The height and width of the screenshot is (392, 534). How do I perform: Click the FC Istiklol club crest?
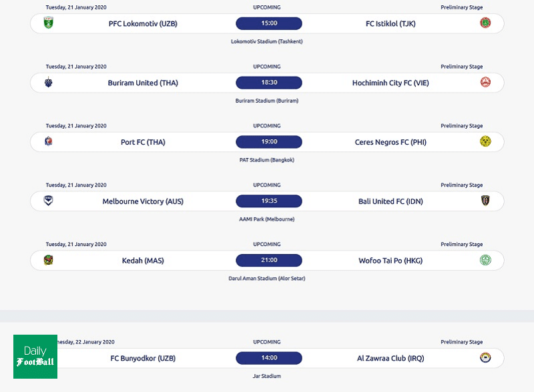pyautogui.click(x=485, y=23)
